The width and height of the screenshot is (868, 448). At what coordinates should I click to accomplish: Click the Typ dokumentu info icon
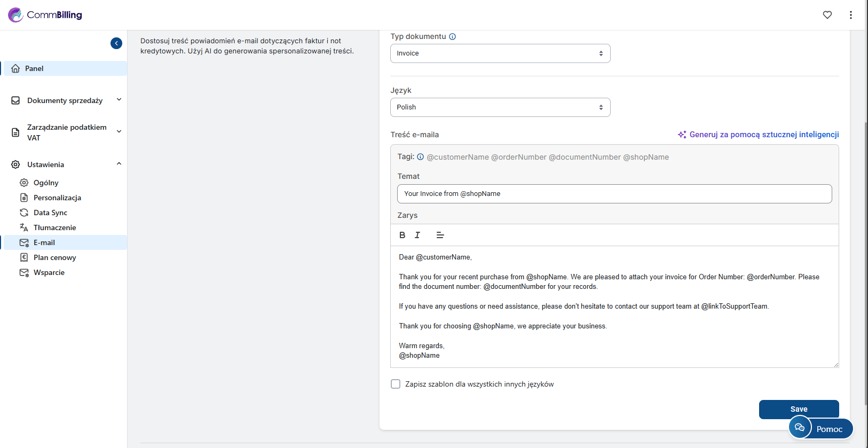point(452,37)
